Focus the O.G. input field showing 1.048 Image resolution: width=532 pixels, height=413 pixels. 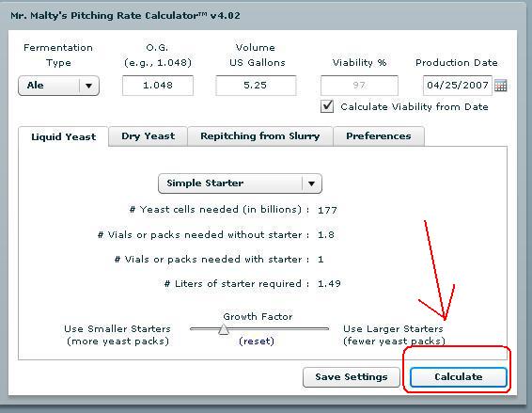[x=158, y=86]
